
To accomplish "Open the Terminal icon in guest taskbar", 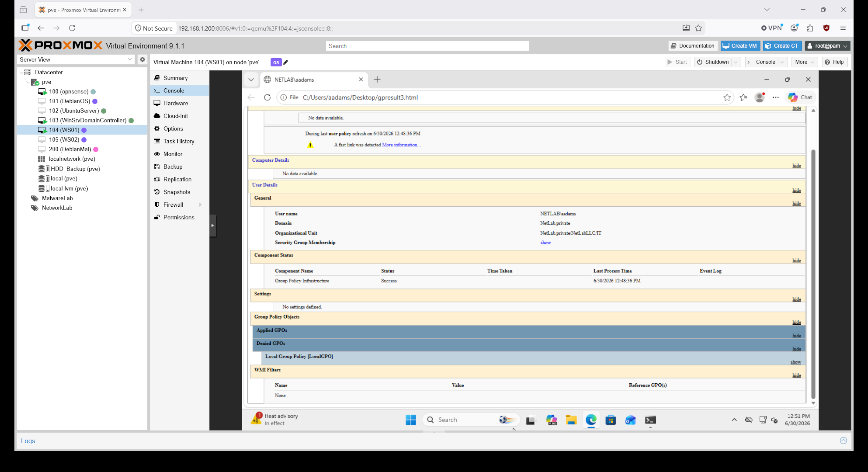I will point(650,420).
